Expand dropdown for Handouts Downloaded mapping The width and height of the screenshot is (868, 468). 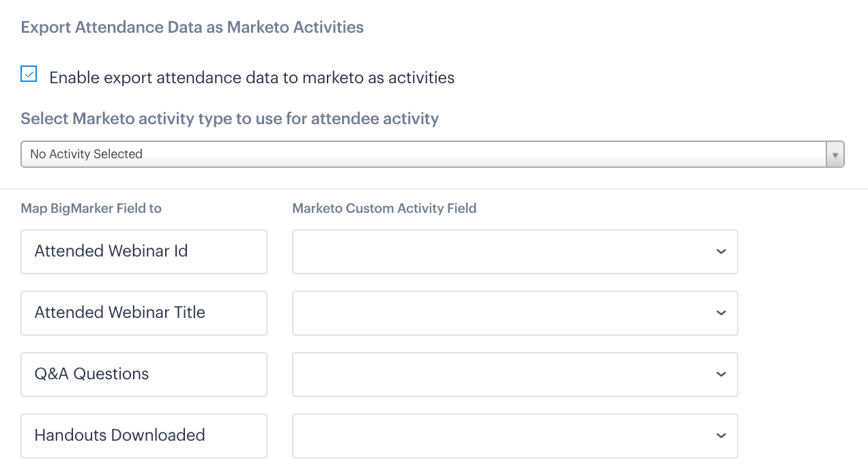coord(515,436)
